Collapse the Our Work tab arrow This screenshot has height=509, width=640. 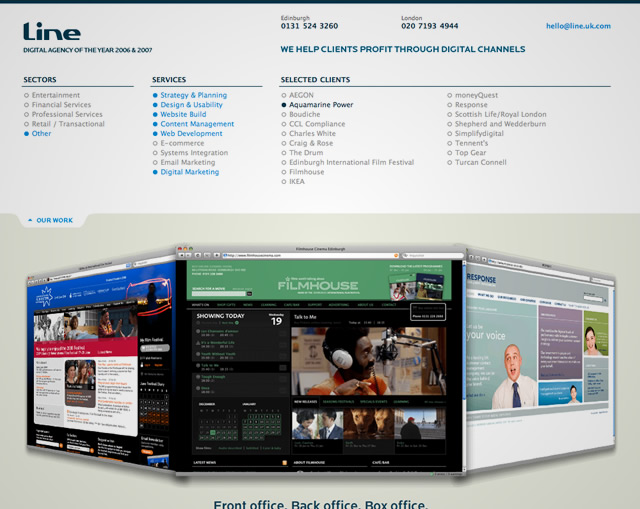(x=30, y=220)
